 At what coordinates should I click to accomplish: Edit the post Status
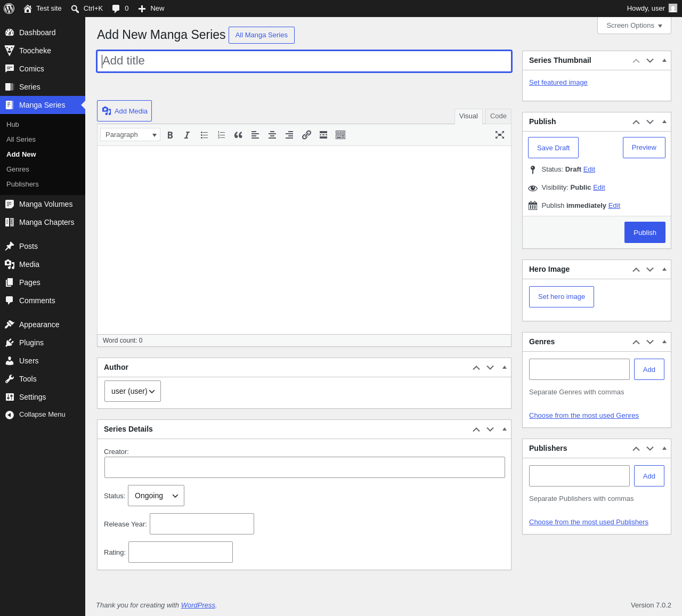(589, 169)
